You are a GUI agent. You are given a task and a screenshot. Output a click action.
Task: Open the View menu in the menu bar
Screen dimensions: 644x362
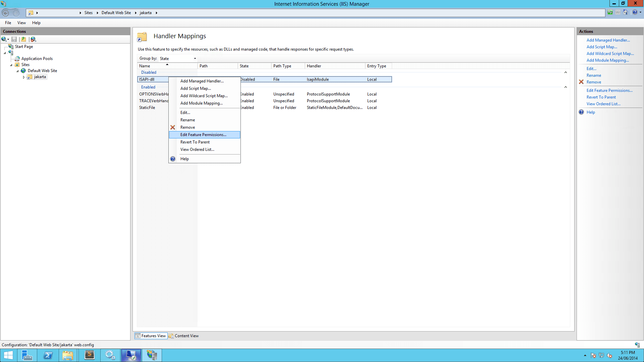coord(21,23)
